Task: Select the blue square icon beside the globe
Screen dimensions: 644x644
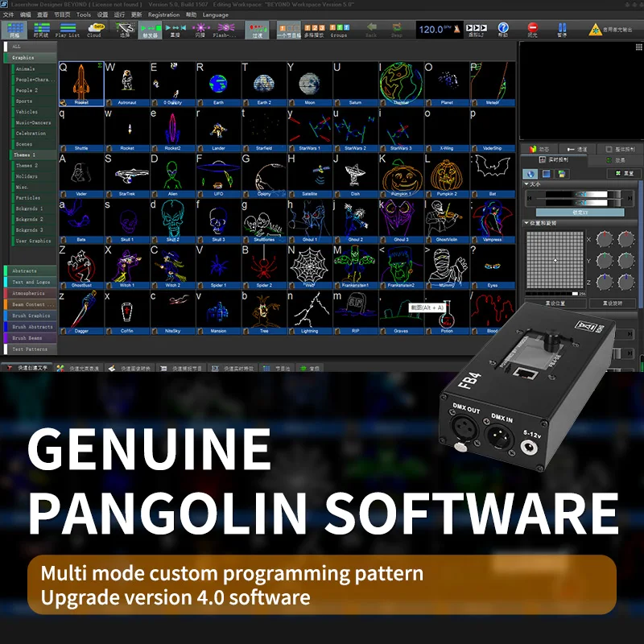Action: click(547, 174)
